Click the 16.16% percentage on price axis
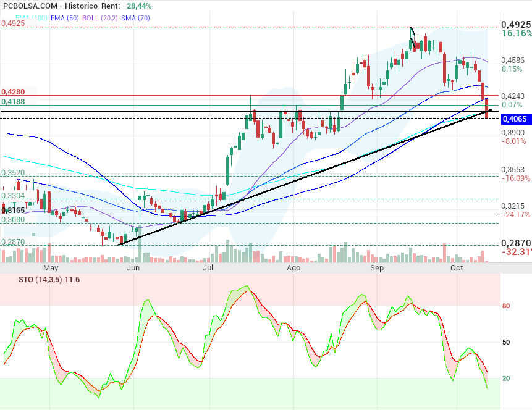This screenshot has height=410, width=532. (x=517, y=33)
